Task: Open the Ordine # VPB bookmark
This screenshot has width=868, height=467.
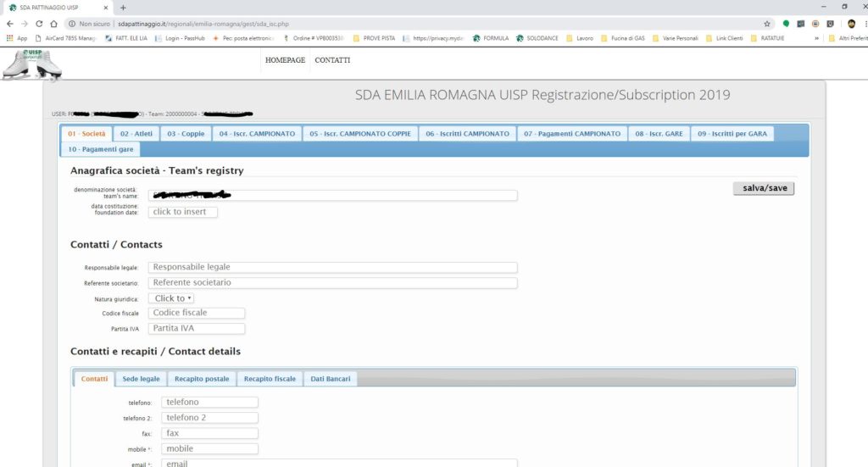Action: 314,38
